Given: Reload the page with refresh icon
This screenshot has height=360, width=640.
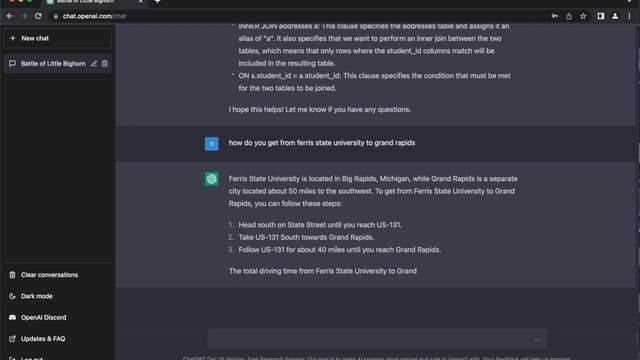Looking at the screenshot, I should (38, 16).
